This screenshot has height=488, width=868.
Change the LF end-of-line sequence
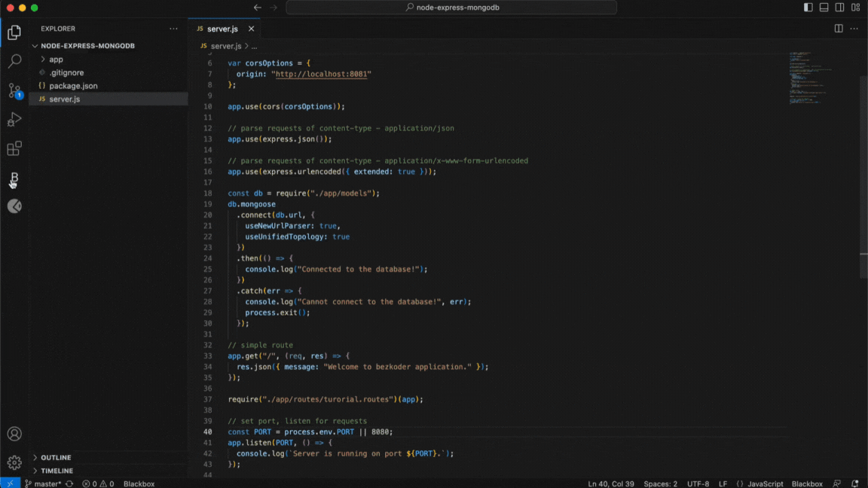click(x=723, y=483)
